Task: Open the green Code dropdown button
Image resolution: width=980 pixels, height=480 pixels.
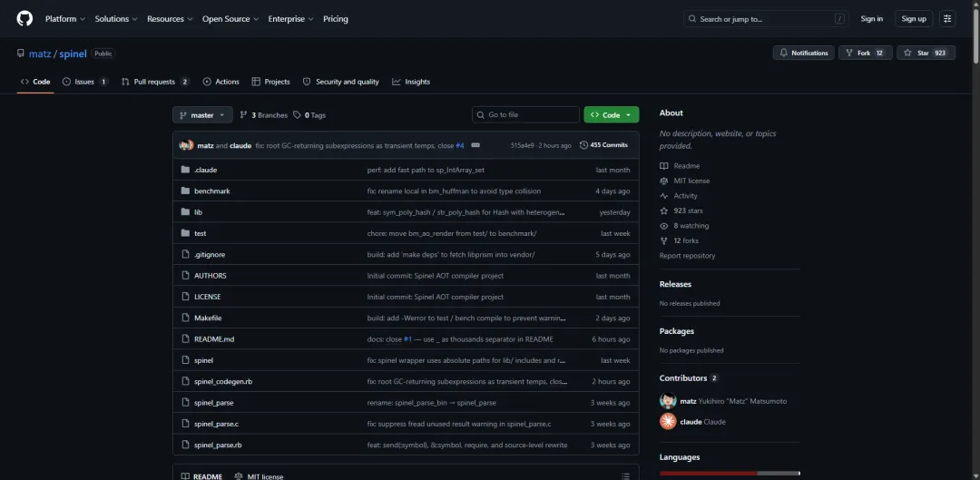Action: click(612, 115)
